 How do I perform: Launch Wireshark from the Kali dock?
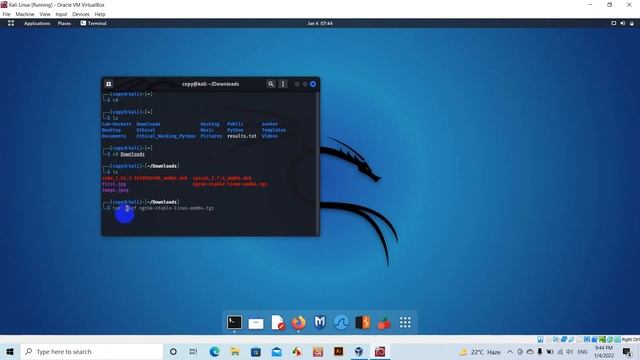[341, 322]
